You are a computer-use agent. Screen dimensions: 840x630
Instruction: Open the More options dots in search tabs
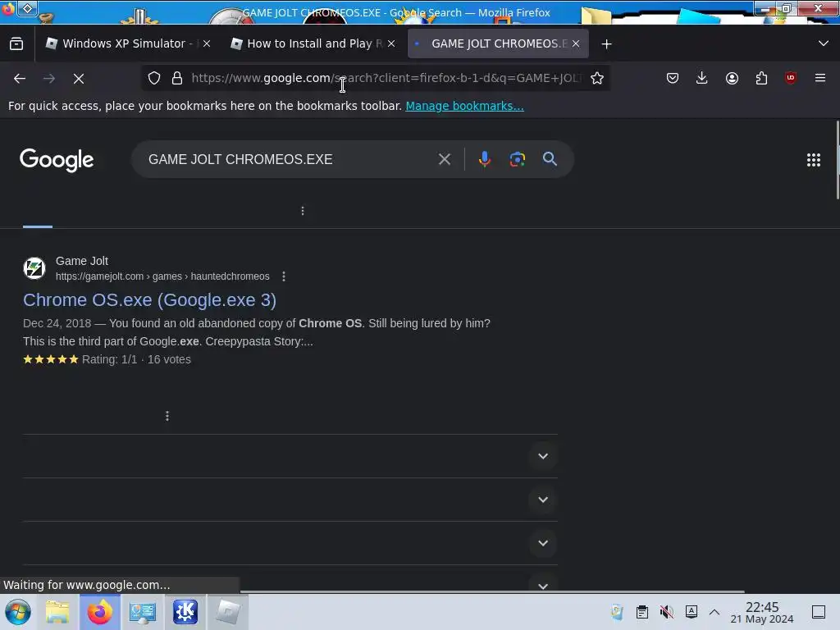(x=303, y=211)
